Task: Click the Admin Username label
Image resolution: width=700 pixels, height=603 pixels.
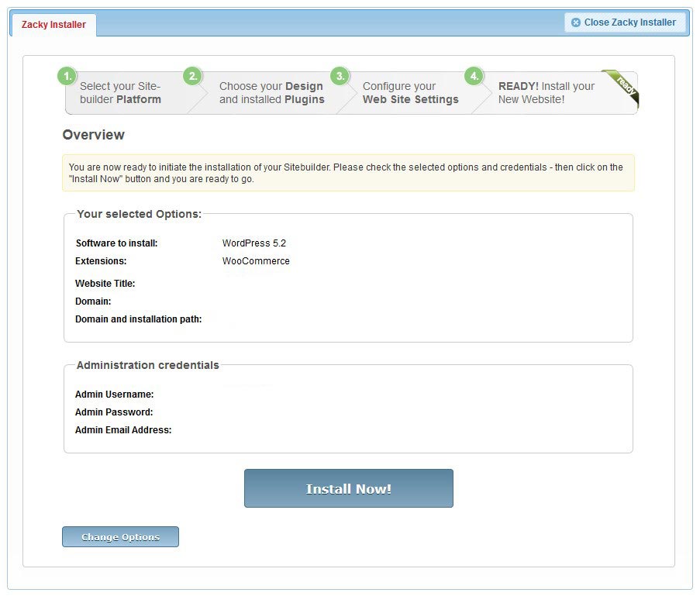Action: click(x=114, y=395)
